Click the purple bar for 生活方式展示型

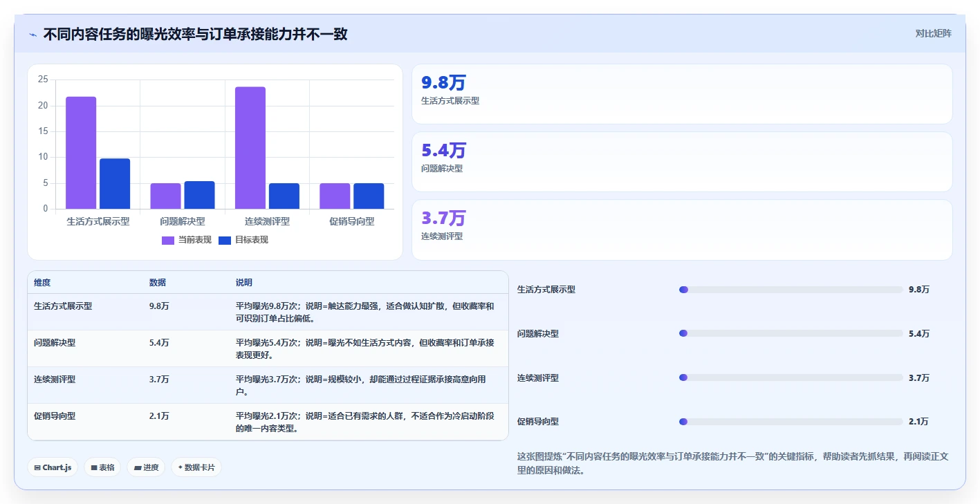(x=81, y=153)
